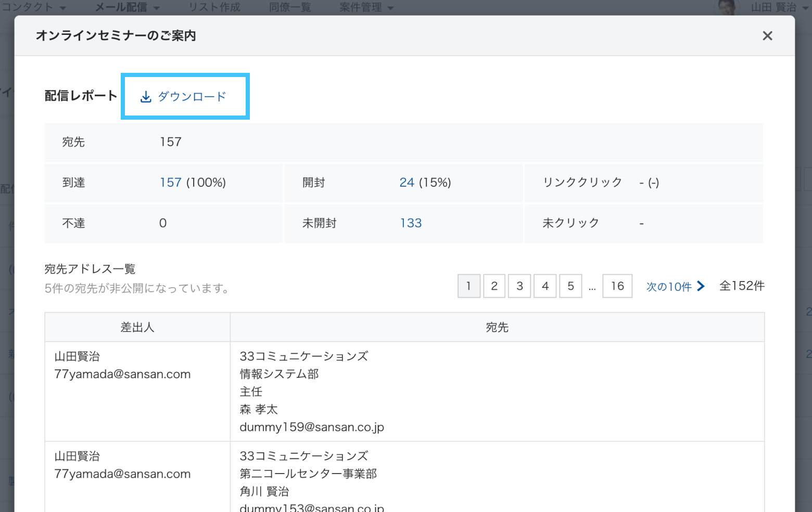Go to リスト作成 in top navigation
812x512 pixels.
(214, 7)
